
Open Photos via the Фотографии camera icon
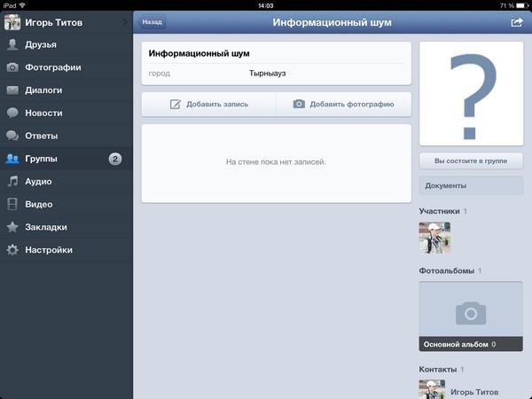coord(12,67)
